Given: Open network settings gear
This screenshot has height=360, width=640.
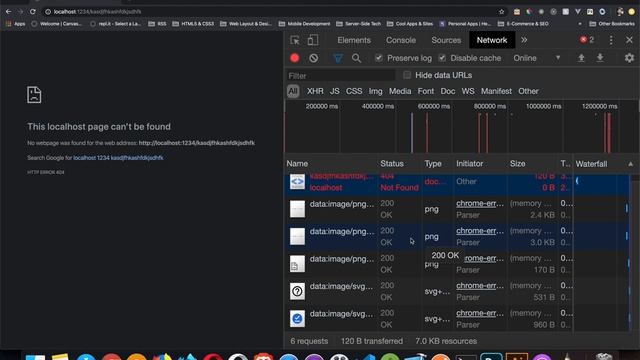Looking at the screenshot, I should coord(629,58).
